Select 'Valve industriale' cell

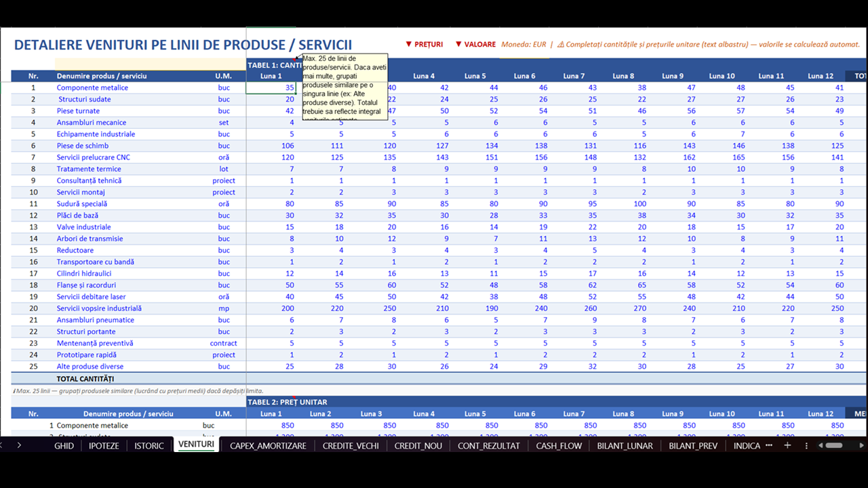click(83, 227)
